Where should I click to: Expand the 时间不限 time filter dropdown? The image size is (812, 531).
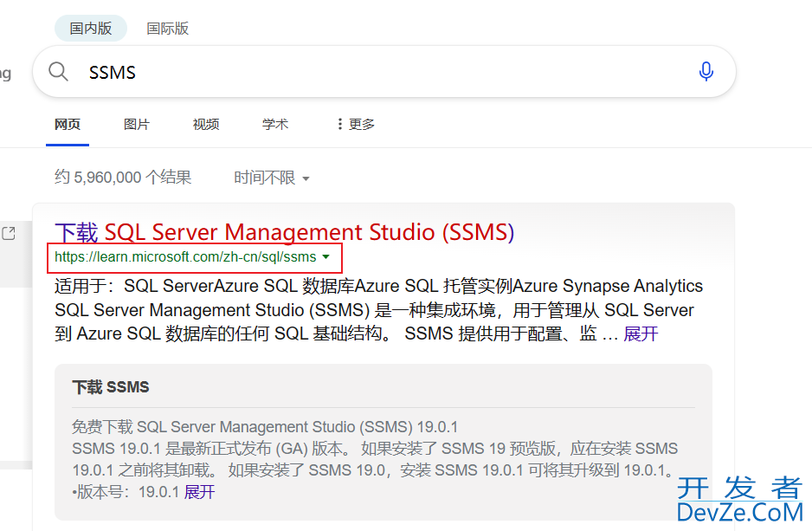(272, 178)
